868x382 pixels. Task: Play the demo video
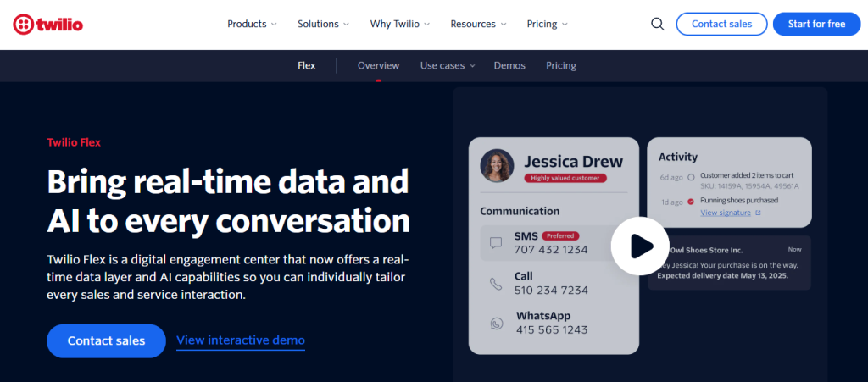[x=641, y=246]
